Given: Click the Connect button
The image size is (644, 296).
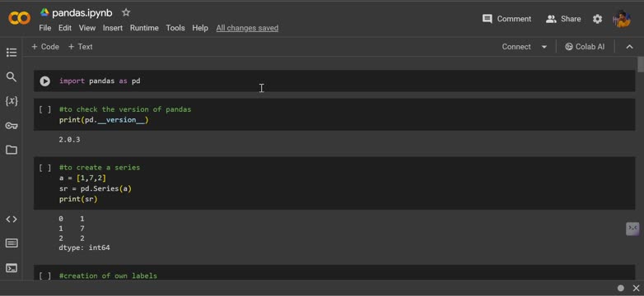Looking at the screenshot, I should (516, 47).
